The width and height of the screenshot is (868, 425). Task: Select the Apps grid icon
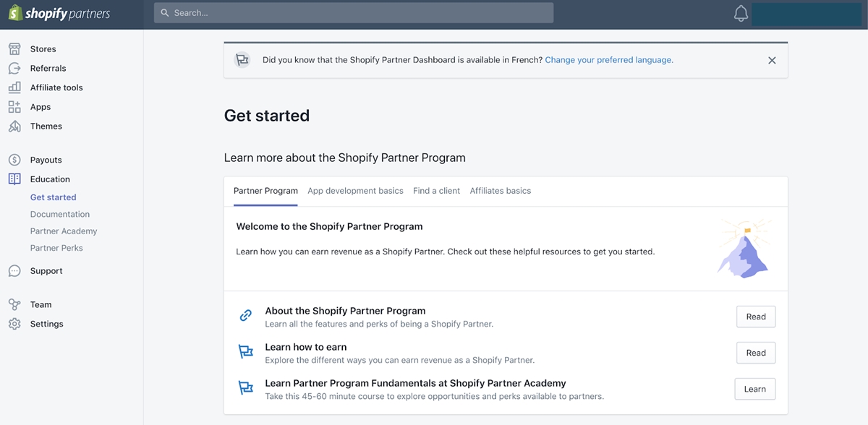(x=14, y=107)
